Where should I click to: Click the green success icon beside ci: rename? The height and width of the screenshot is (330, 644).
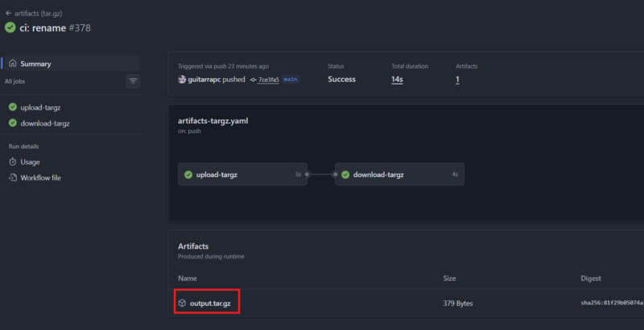click(x=10, y=27)
